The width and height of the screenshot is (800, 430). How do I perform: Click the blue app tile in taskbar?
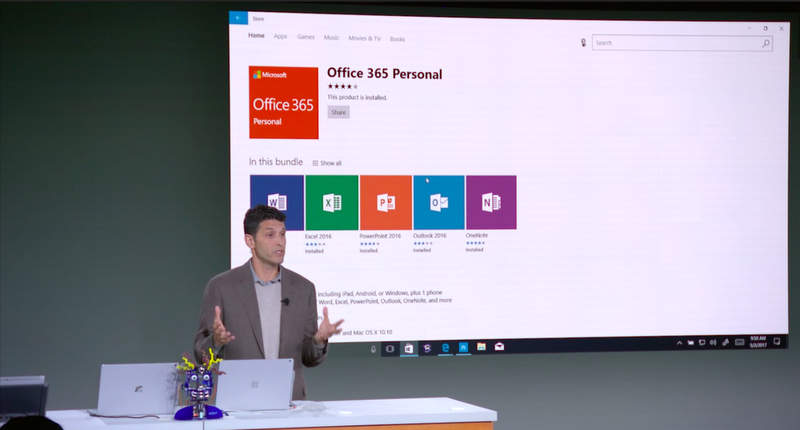point(463,347)
